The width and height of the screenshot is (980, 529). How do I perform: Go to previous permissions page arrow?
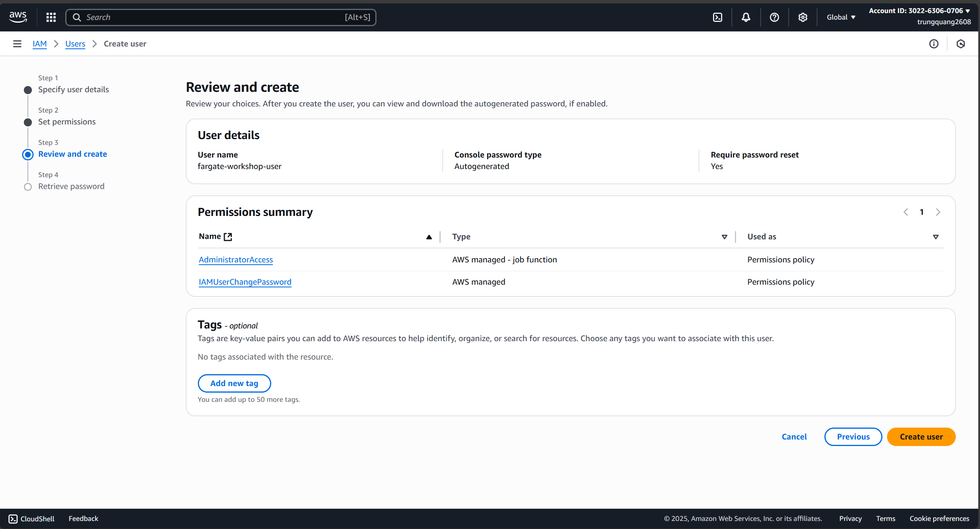coord(905,212)
